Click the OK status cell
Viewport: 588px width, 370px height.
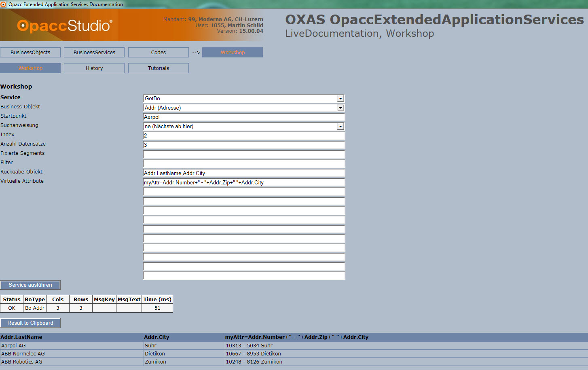click(12, 308)
